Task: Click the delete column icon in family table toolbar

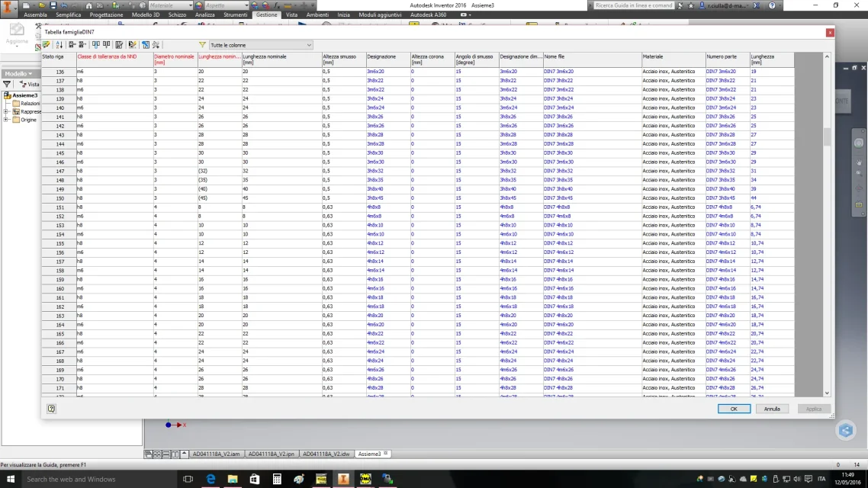Action: click(x=106, y=45)
